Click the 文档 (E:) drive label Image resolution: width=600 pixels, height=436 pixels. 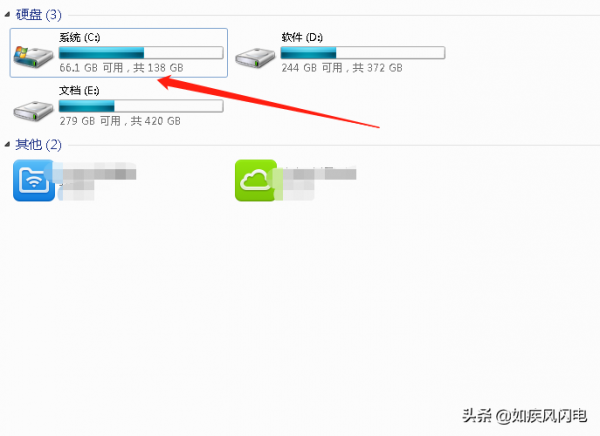tap(79, 90)
